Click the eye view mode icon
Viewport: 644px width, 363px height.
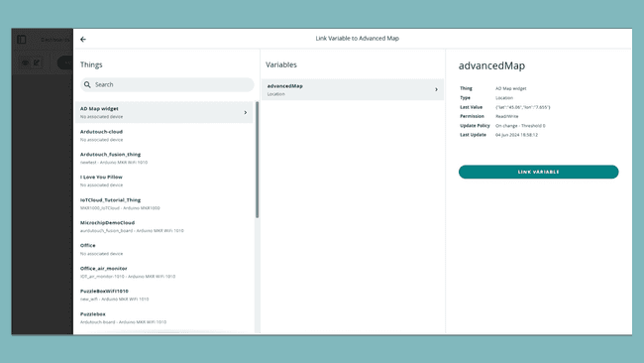pos(26,62)
